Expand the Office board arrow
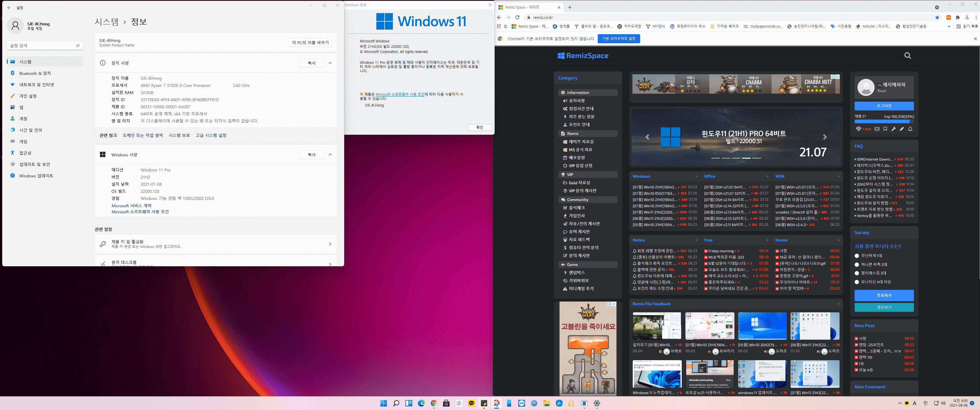The width and height of the screenshot is (980, 410). coord(767,177)
